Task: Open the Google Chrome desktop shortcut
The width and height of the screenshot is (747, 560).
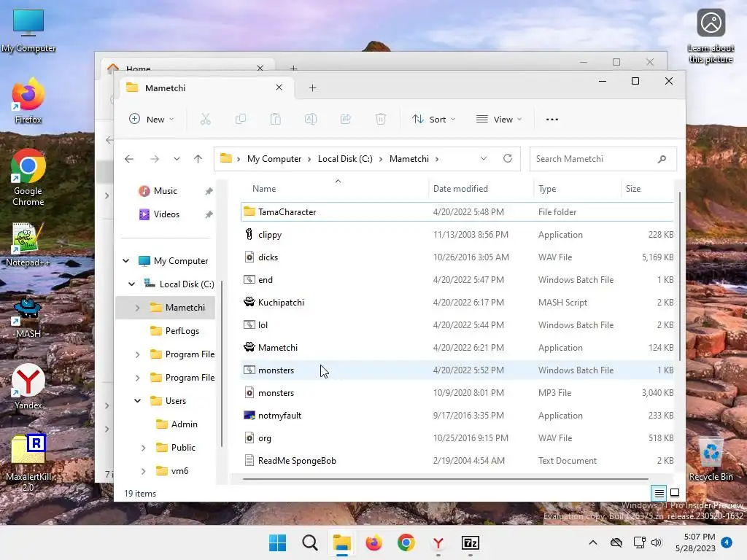Action: click(28, 177)
